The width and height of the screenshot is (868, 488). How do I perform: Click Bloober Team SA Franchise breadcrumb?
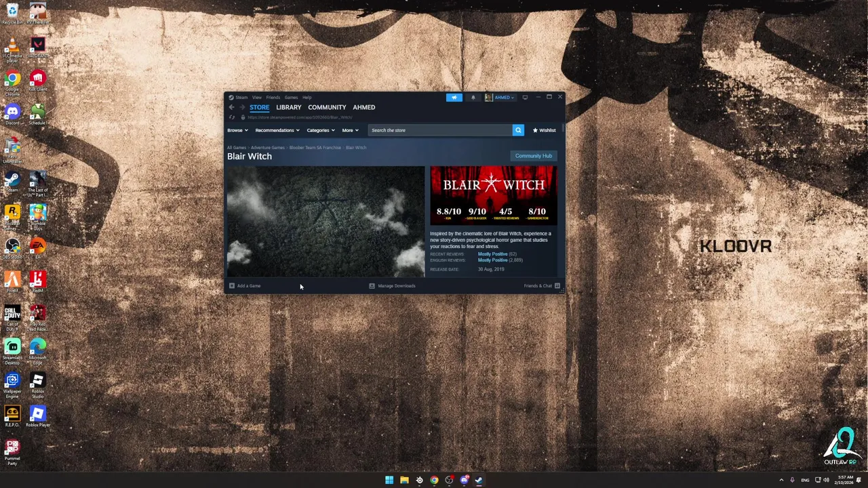(x=315, y=148)
